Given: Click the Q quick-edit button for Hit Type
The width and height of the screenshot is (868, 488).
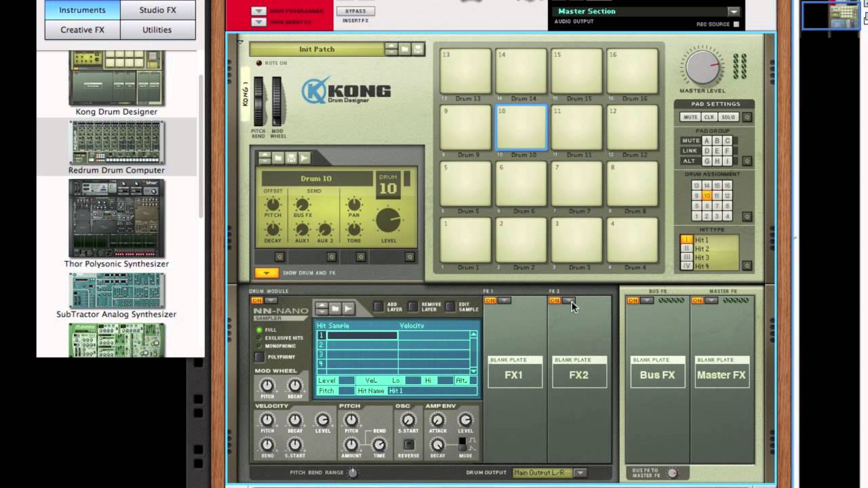Looking at the screenshot, I should pyautogui.click(x=747, y=266).
